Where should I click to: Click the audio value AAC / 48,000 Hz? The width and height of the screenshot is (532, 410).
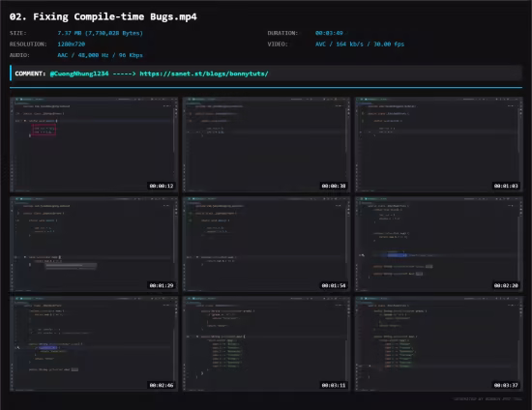pyautogui.click(x=100, y=55)
